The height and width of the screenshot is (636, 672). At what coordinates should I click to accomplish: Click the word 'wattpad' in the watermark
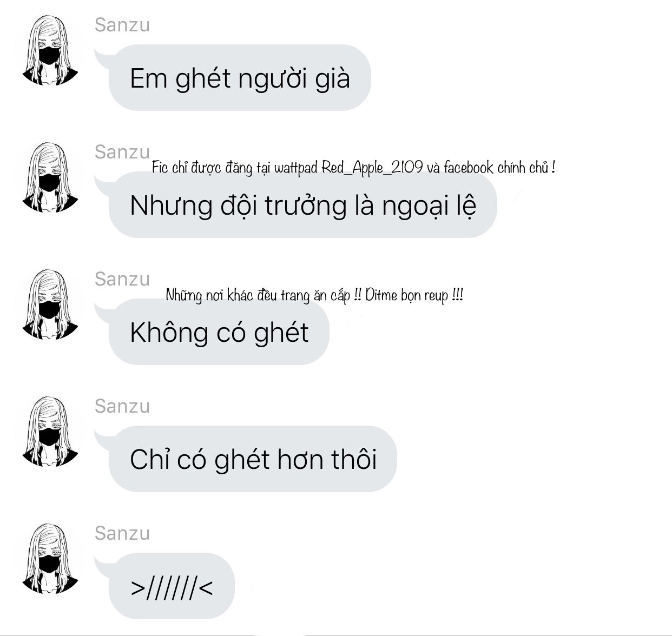click(x=296, y=168)
